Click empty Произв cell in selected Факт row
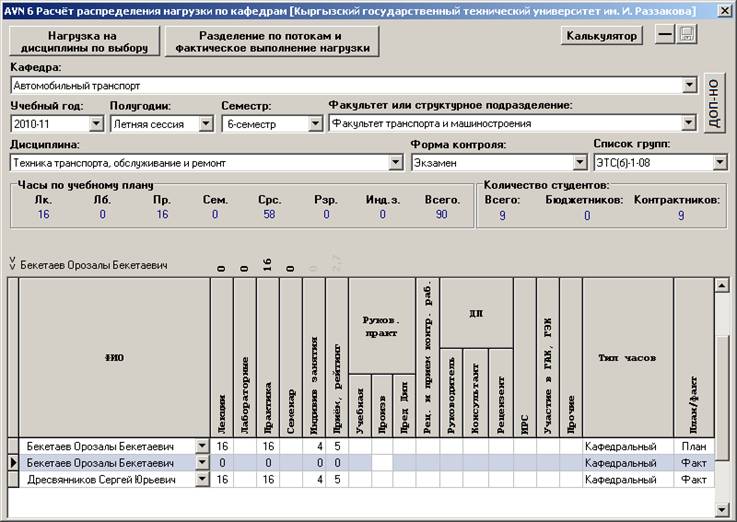This screenshot has height=522, width=737. [x=382, y=463]
